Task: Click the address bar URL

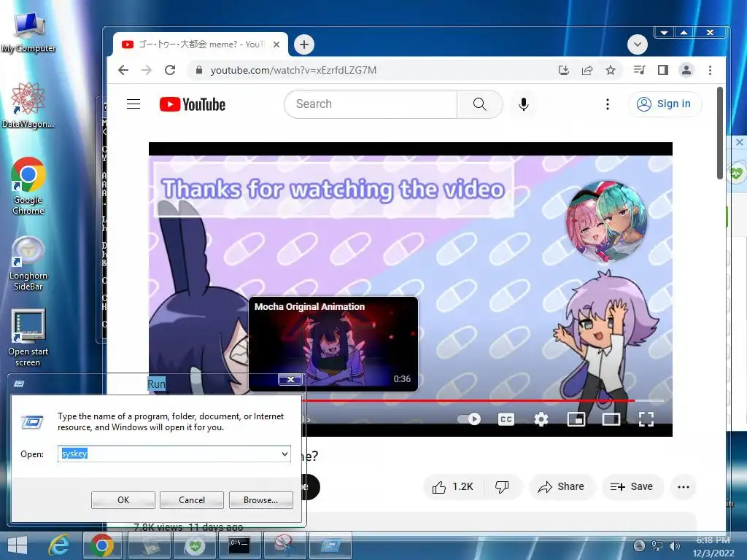Action: click(293, 71)
